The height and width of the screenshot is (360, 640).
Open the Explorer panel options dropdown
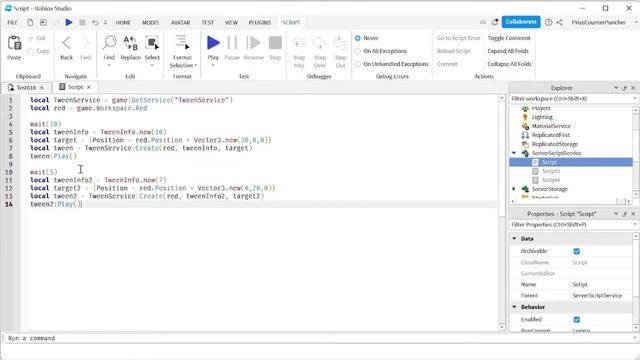coord(616,88)
